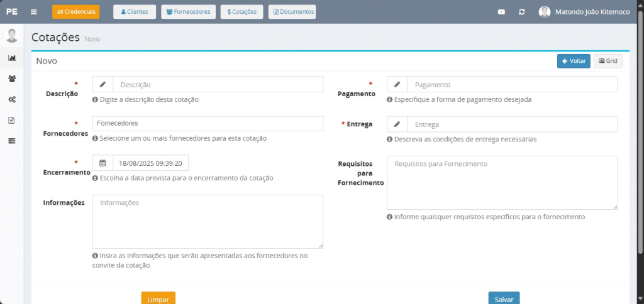Open the server list sidebar icon
The width and height of the screenshot is (644, 304).
click(12, 141)
